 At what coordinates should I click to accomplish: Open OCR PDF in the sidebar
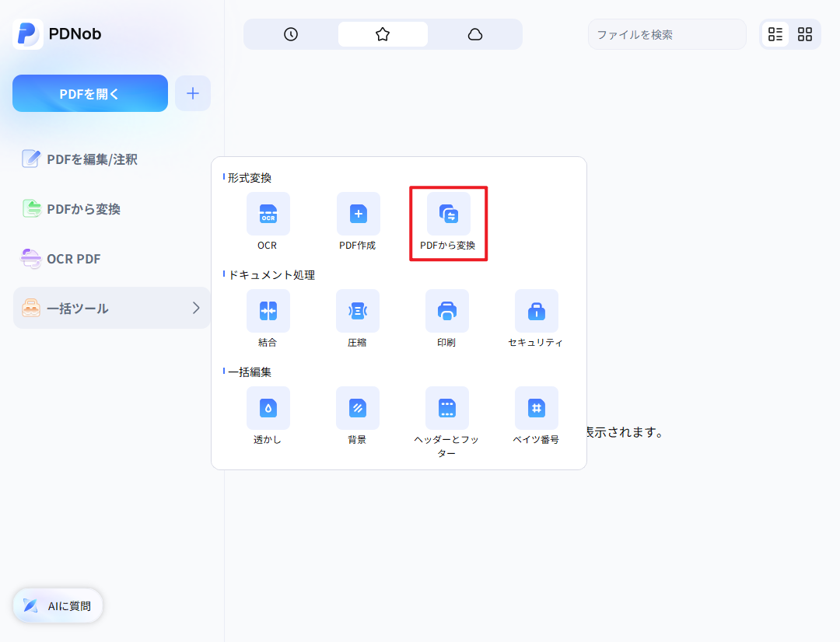[61, 259]
